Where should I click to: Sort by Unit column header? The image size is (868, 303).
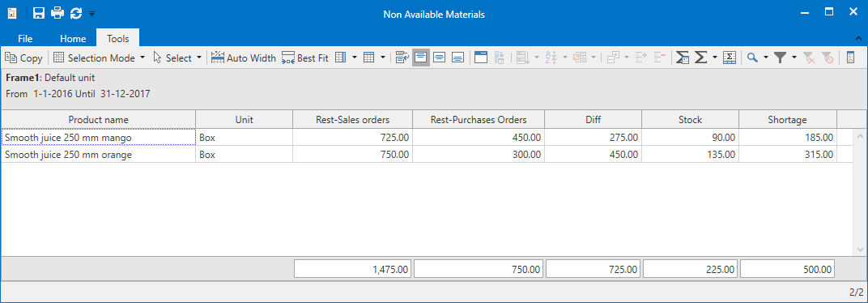point(245,120)
